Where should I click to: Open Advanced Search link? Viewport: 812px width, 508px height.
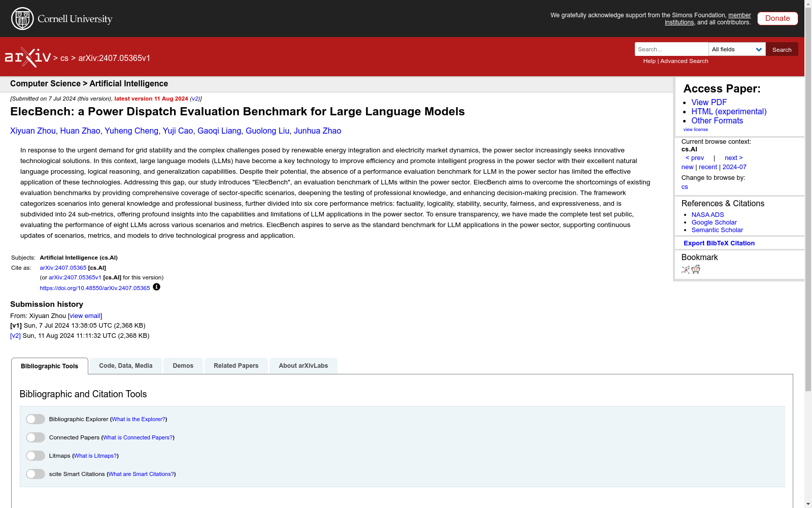click(684, 61)
